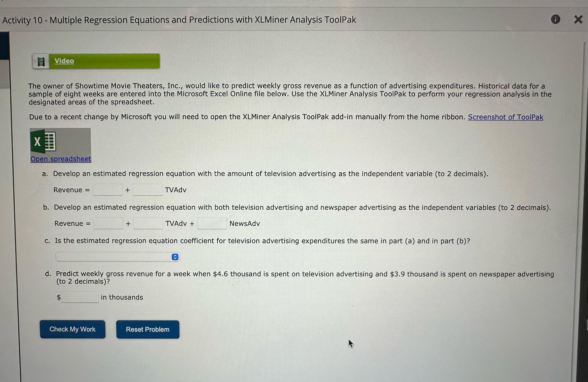588x382 pixels.
Task: Click the film icon next to Video
Action: (x=41, y=61)
